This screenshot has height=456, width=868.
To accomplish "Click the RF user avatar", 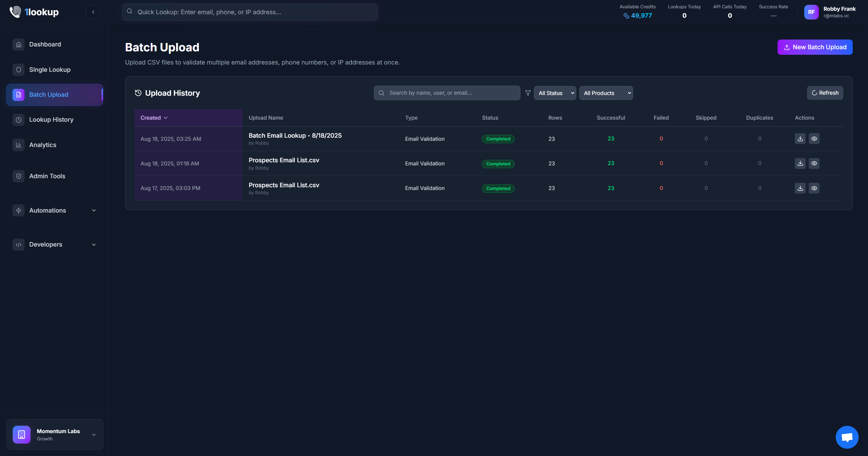I will coord(811,12).
